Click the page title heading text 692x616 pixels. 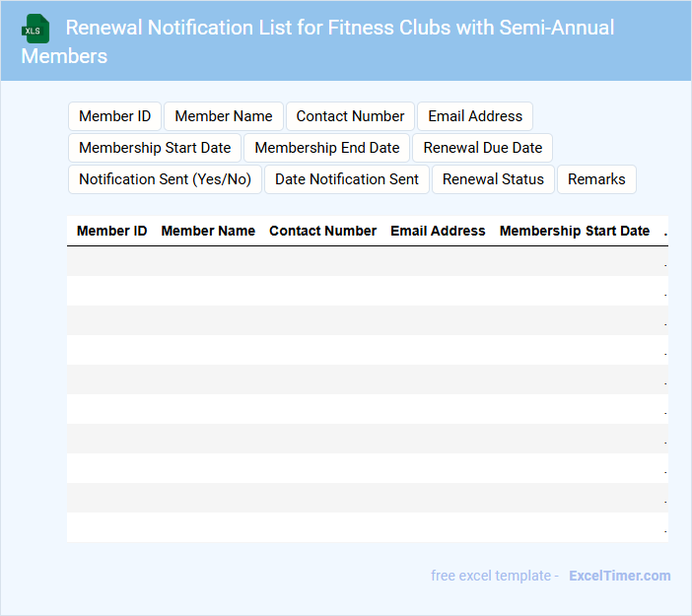tap(339, 28)
